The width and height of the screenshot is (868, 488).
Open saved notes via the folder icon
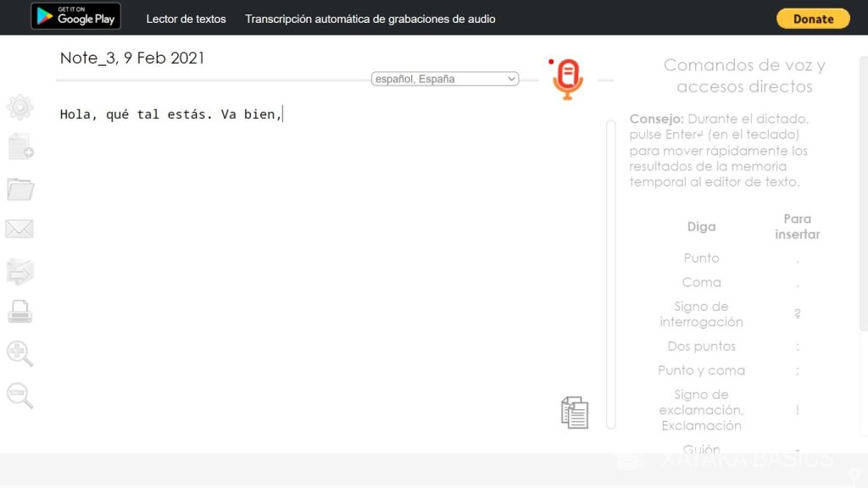click(x=20, y=189)
